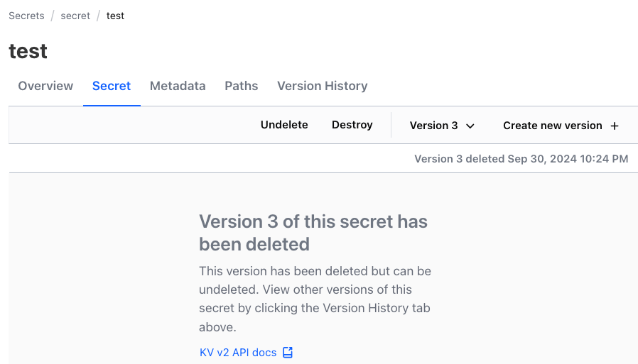Go to the Paths tab
Viewport: 638px width, 364px height.
coord(242,86)
